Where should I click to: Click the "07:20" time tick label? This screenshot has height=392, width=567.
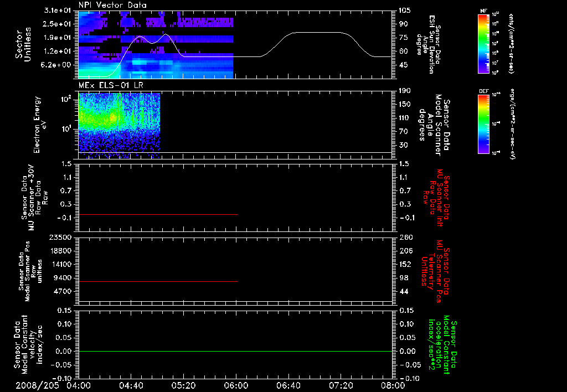tap(341, 385)
